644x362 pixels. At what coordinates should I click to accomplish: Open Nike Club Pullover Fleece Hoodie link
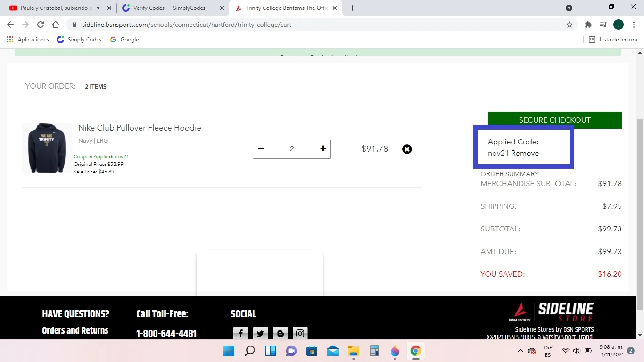click(140, 128)
